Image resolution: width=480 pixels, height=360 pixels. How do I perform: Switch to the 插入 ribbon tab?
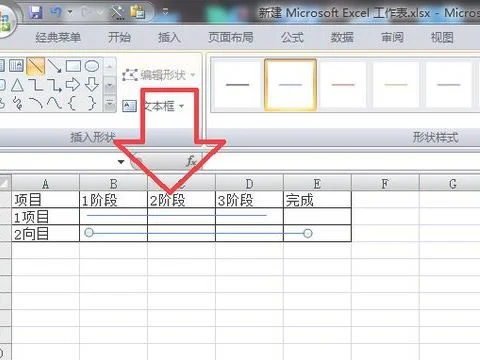click(x=169, y=37)
